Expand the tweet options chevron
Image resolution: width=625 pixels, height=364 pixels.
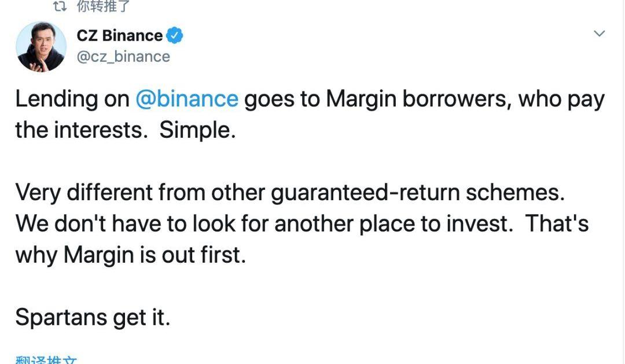point(600,34)
